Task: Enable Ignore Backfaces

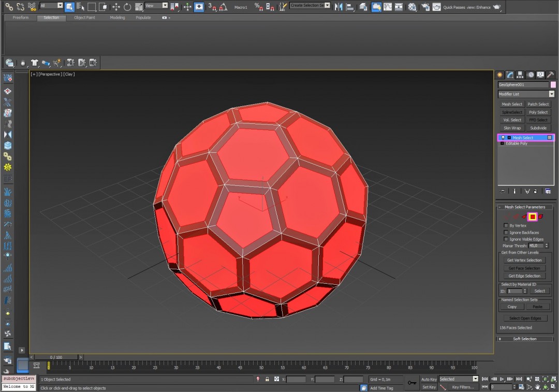Action: [x=506, y=233]
